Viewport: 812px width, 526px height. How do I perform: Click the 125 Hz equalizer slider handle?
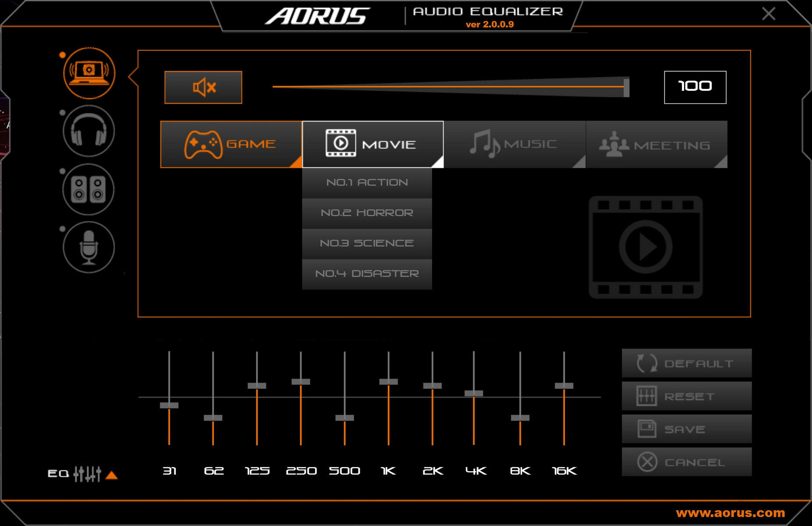point(257,386)
